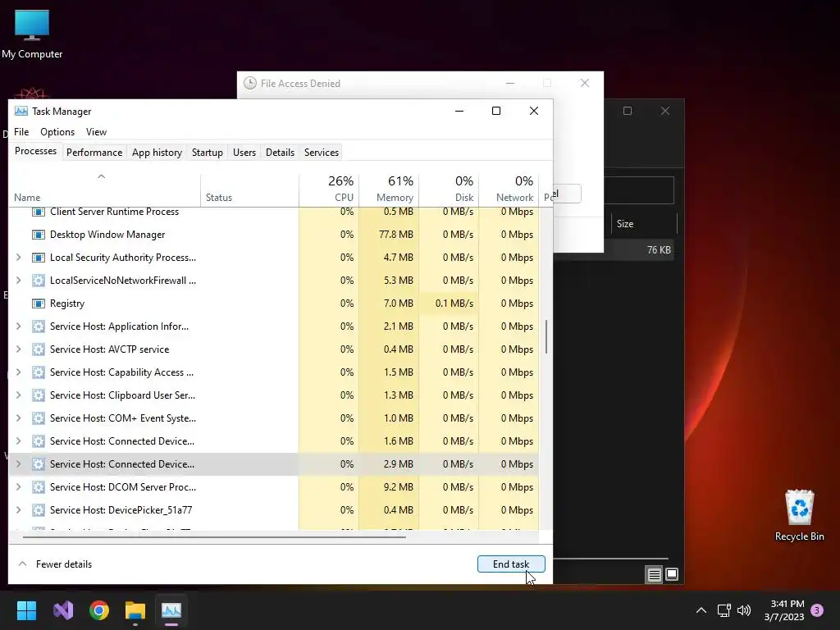The width and height of the screenshot is (840, 630).
Task: Click the horizontal scrollbar in Task Manager
Action: (214, 536)
